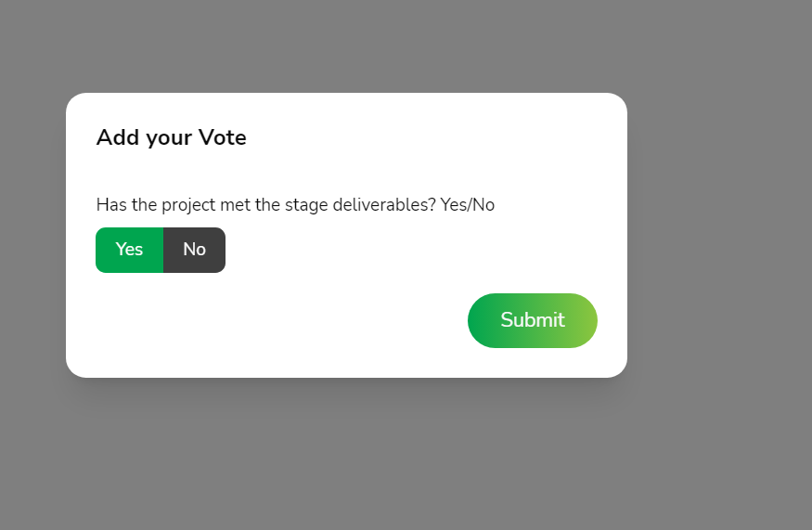
Task: Click the word Vote in the title
Action: (x=223, y=138)
